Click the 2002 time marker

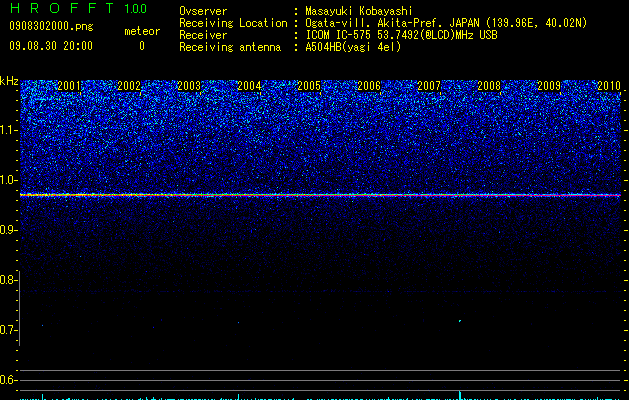pyautogui.click(x=129, y=86)
